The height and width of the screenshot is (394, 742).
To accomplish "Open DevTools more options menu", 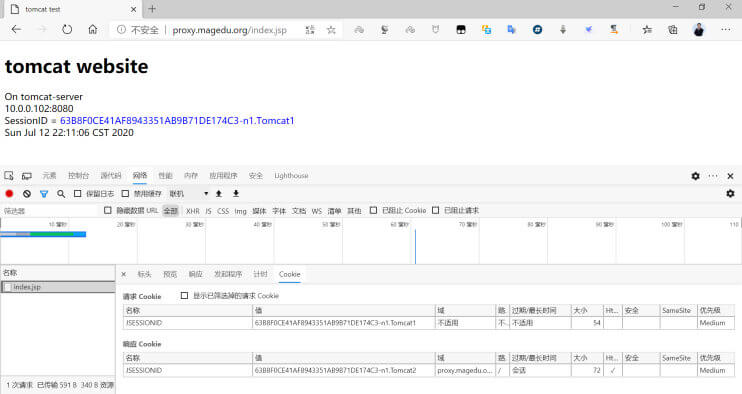I will (713, 176).
